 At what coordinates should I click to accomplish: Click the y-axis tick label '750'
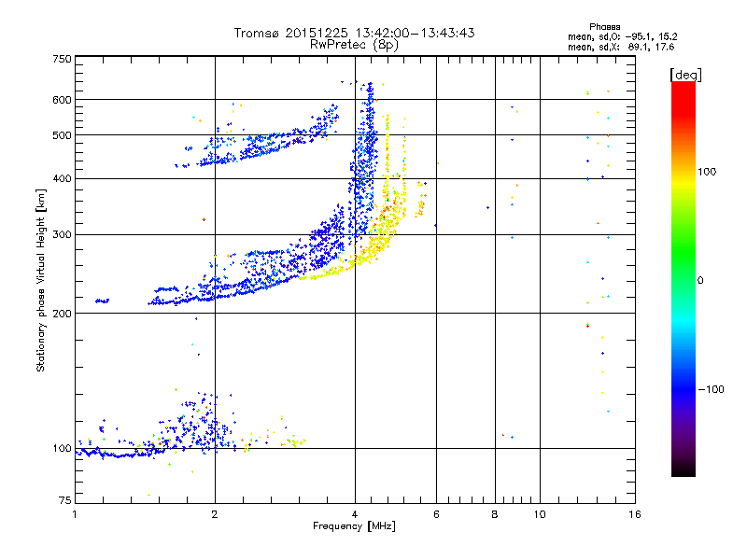pyautogui.click(x=63, y=59)
